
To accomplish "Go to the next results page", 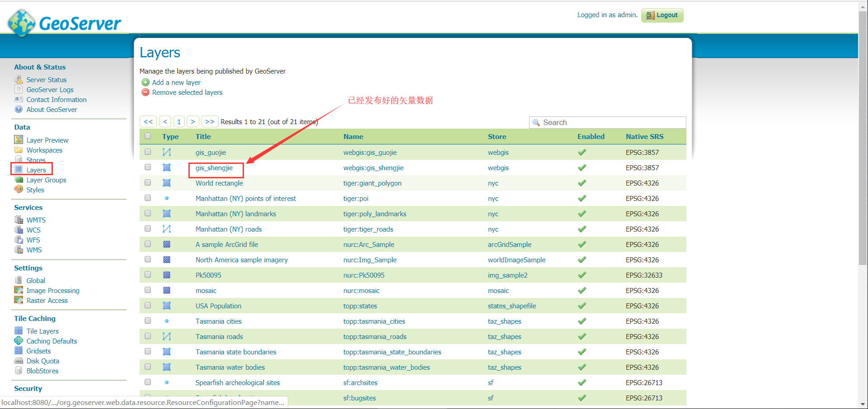I will click(x=193, y=121).
